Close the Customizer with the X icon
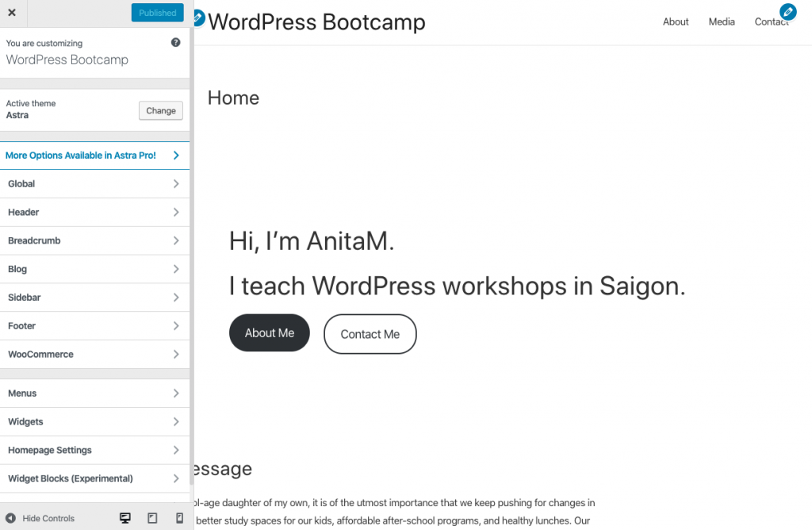Viewport: 812px width, 530px height. tap(12, 13)
